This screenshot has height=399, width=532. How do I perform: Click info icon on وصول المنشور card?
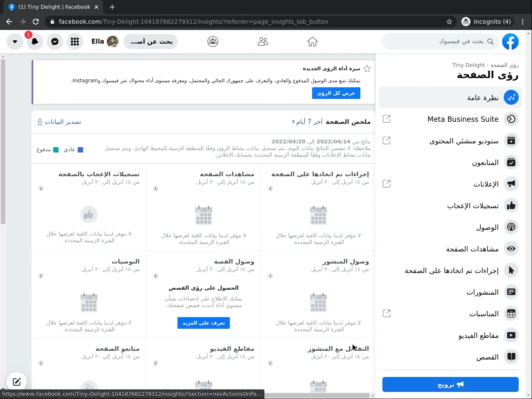coord(270,276)
